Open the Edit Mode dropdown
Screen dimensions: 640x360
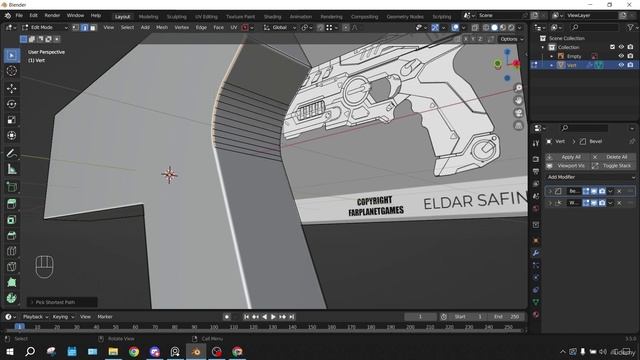tap(44, 27)
